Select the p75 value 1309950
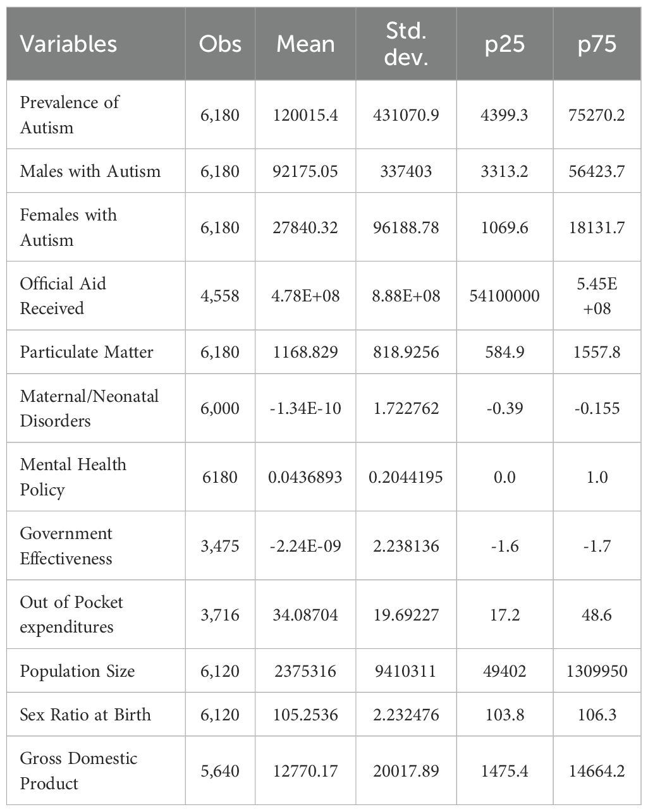 (x=597, y=671)
